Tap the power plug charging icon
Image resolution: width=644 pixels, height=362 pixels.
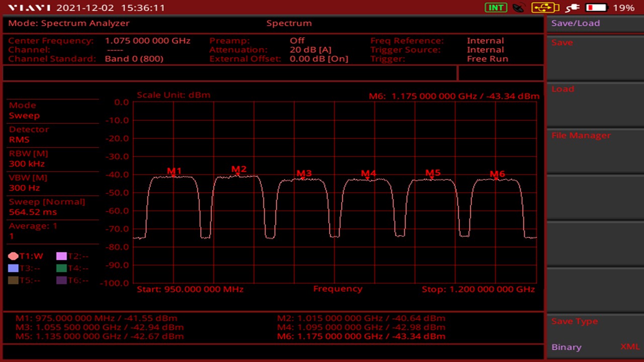[x=572, y=8]
